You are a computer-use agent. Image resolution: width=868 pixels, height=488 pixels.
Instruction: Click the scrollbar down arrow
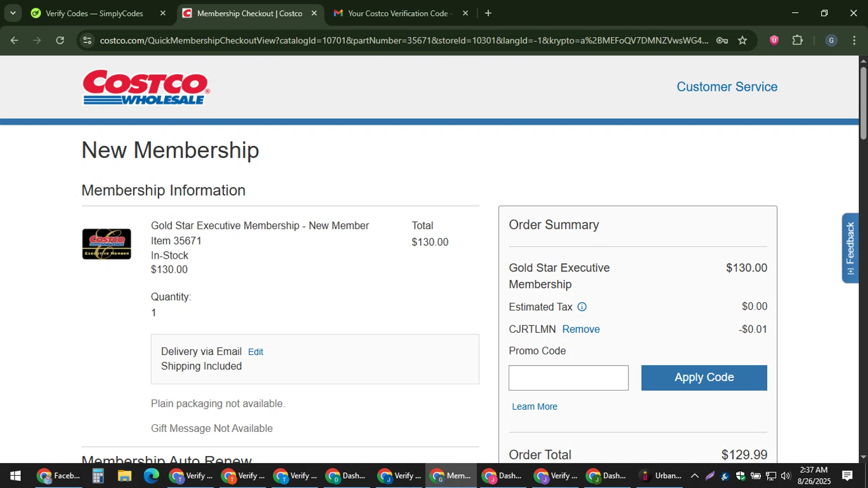863,457
